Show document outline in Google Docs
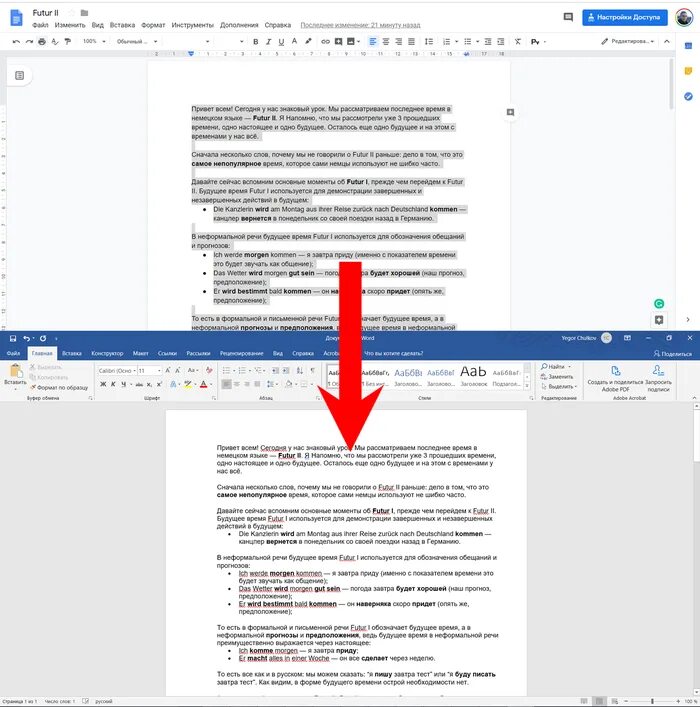This screenshot has width=700, height=707. click(19, 75)
